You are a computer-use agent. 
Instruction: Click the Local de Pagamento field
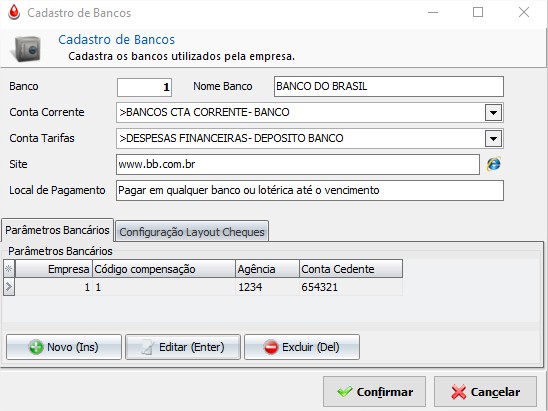(x=310, y=190)
